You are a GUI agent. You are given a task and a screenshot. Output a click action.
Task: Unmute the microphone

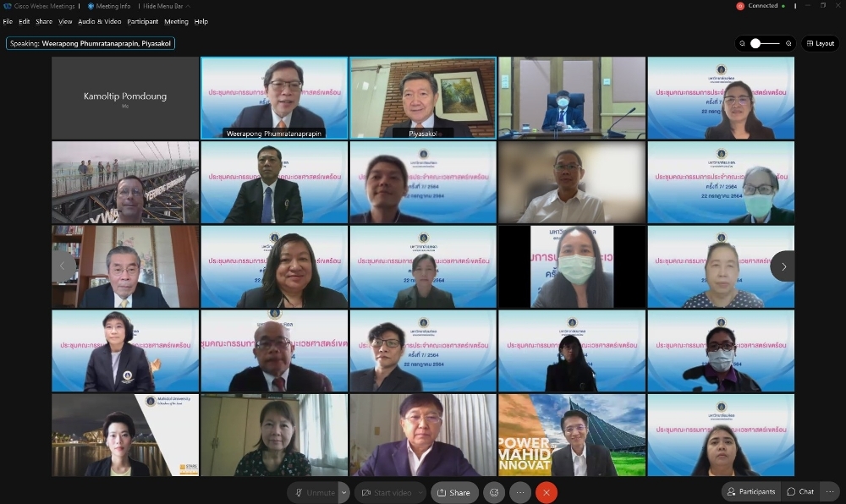[313, 492]
